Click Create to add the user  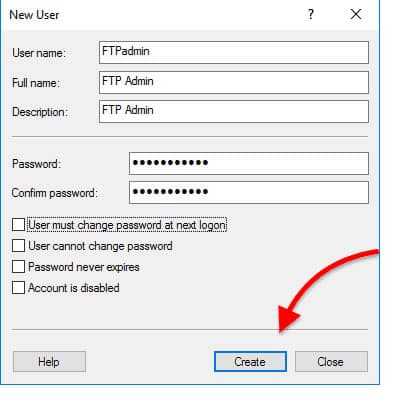250,361
